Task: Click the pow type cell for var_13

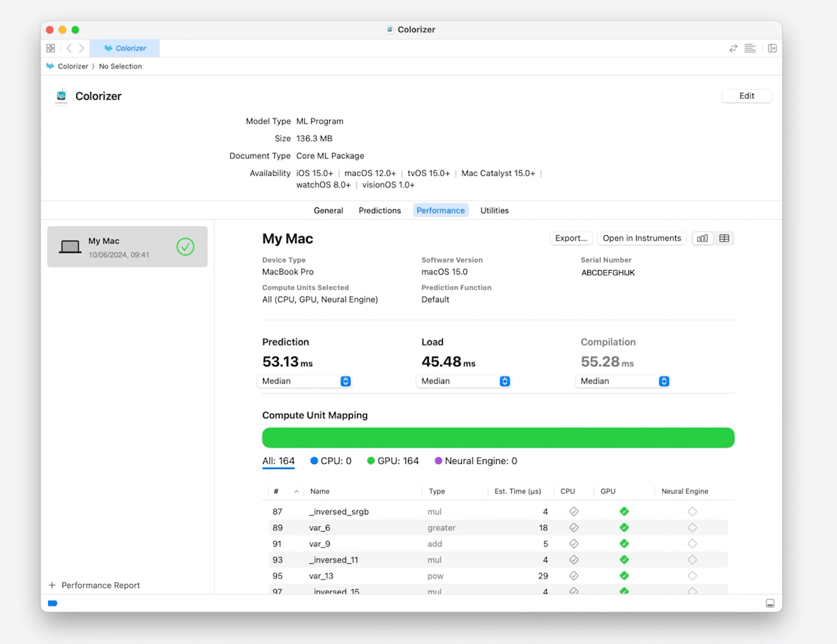Action: 435,576
